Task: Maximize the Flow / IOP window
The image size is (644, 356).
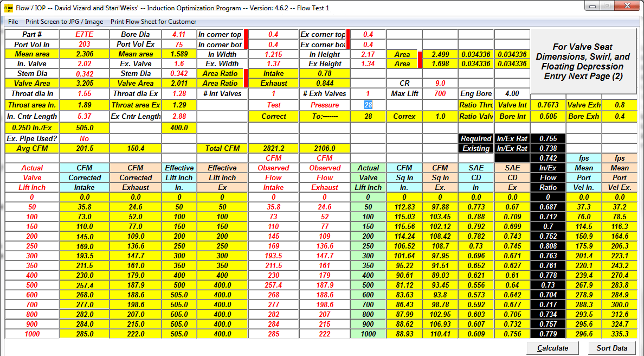Action: pos(607,7)
